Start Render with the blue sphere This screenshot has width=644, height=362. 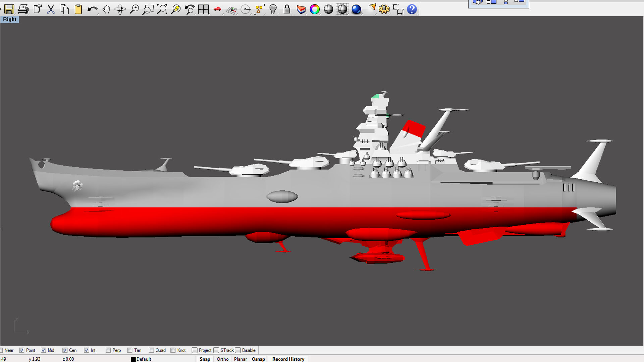tap(356, 9)
